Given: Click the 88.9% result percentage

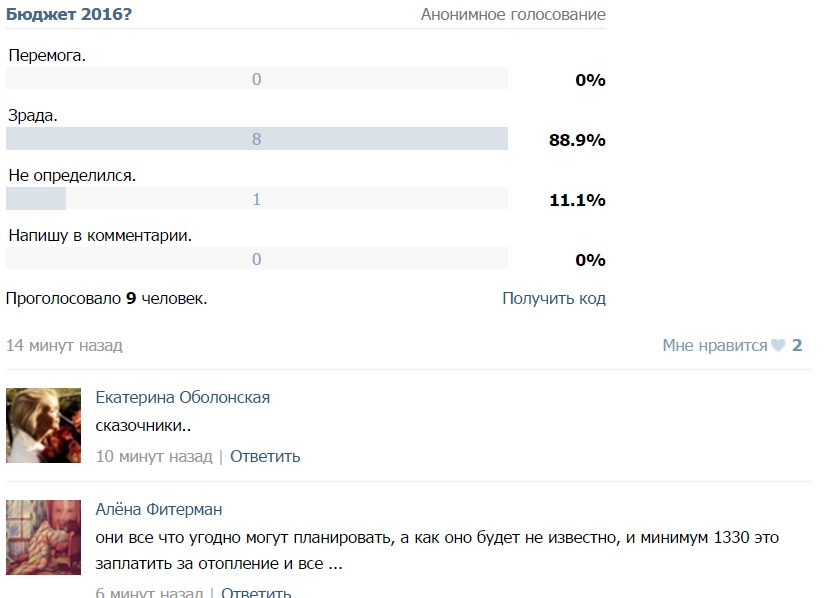Looking at the screenshot, I should (x=577, y=140).
